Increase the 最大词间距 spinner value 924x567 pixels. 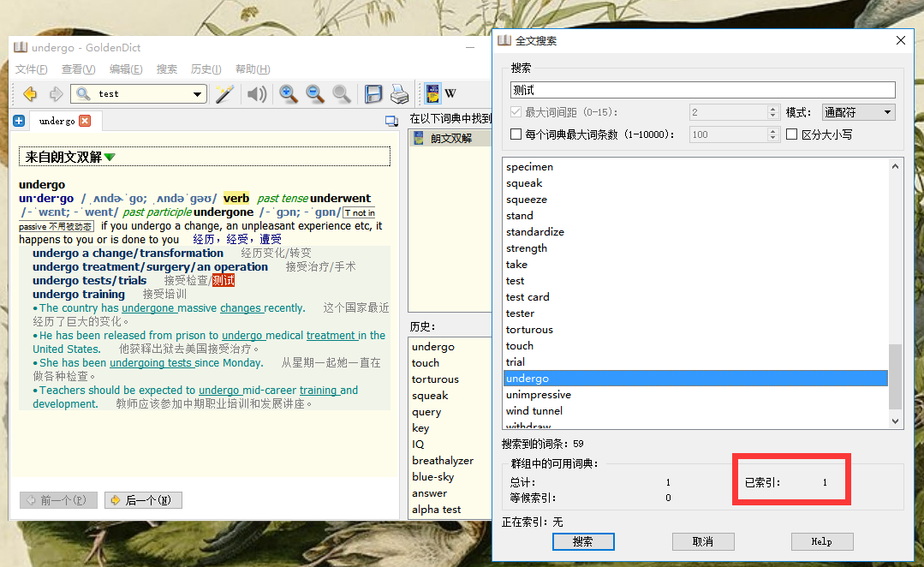(773, 109)
